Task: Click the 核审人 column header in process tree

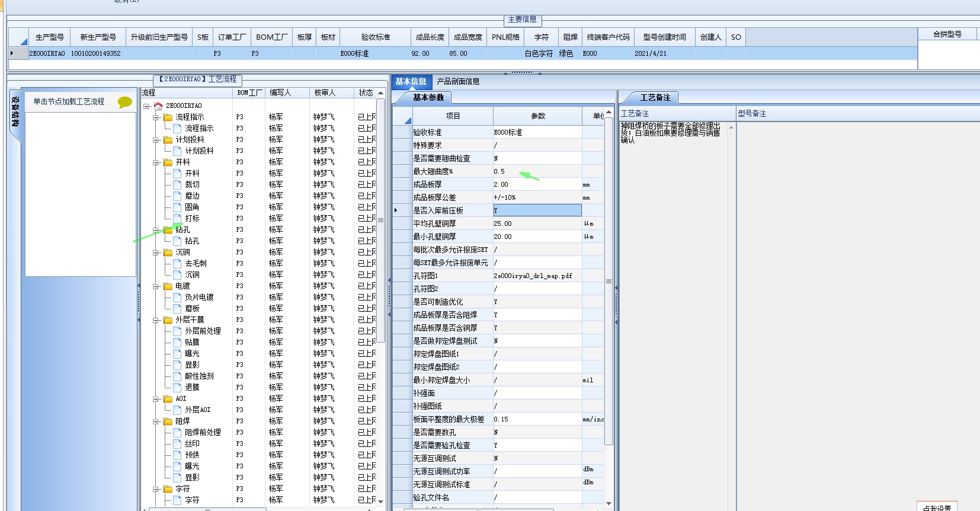Action: tap(331, 93)
